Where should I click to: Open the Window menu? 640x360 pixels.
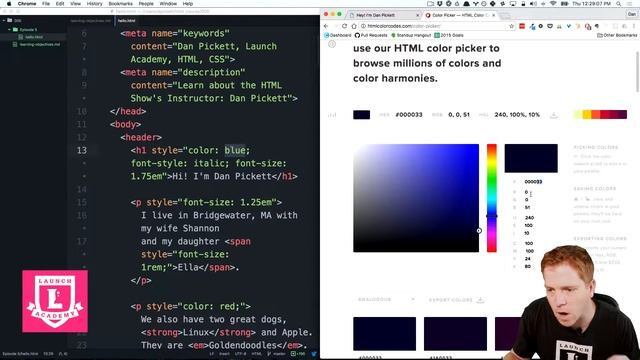coord(168,4)
